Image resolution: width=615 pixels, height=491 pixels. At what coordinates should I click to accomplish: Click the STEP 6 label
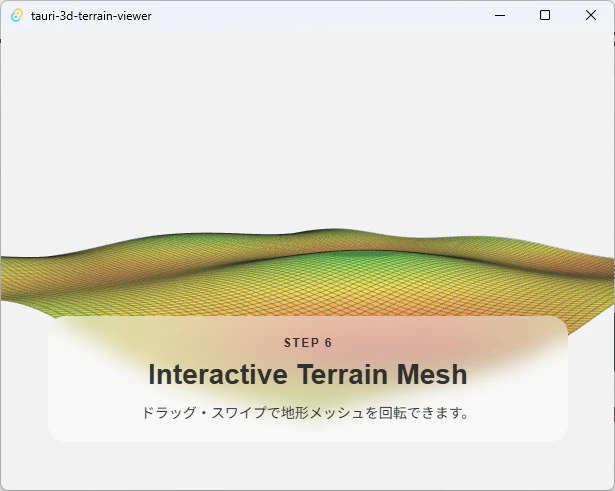pos(308,343)
